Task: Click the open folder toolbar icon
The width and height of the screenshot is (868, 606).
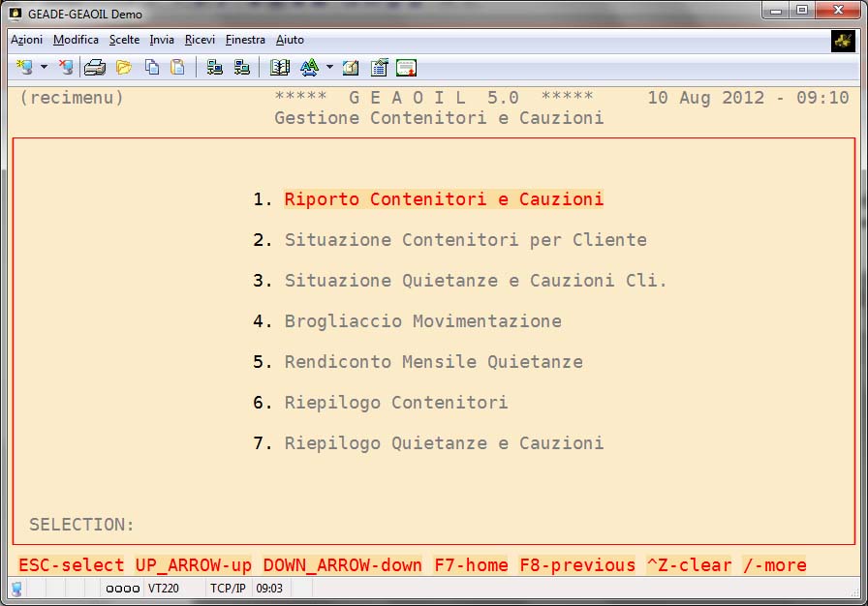Action: (x=124, y=68)
